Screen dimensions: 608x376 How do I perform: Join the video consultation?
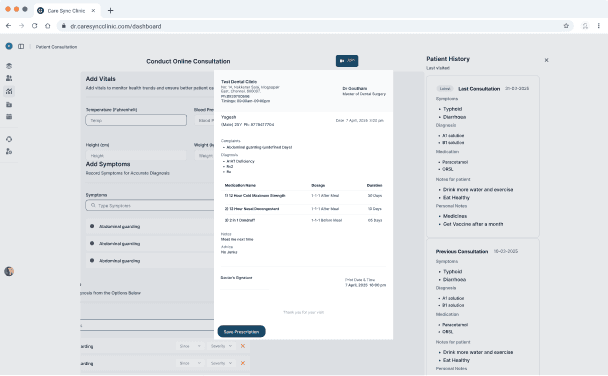tap(347, 61)
